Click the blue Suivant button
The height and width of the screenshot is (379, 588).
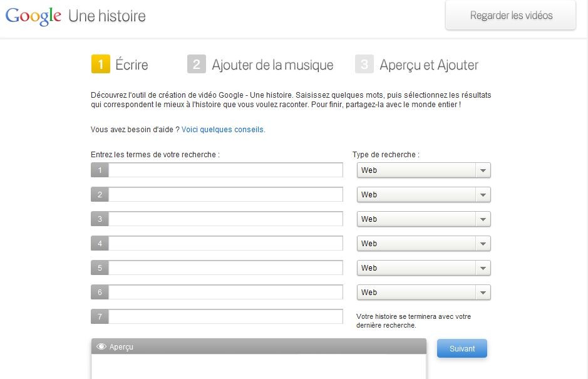pos(462,349)
